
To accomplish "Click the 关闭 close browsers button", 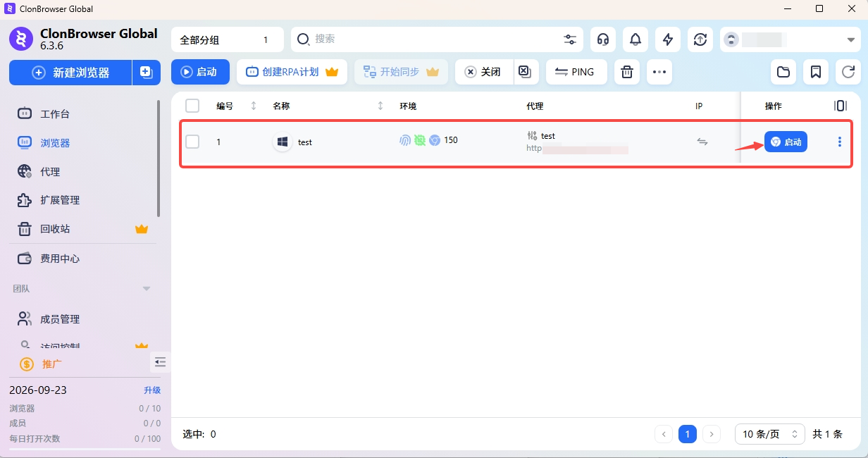I will 483,72.
